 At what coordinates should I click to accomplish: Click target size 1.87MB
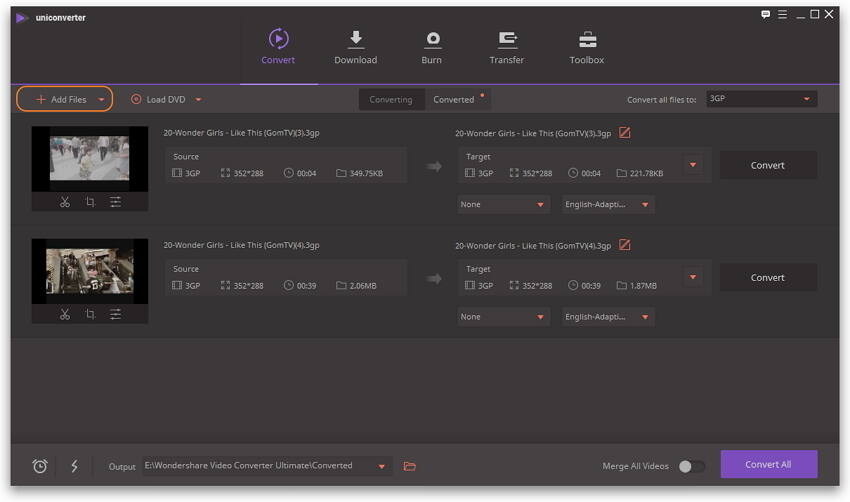tap(643, 286)
